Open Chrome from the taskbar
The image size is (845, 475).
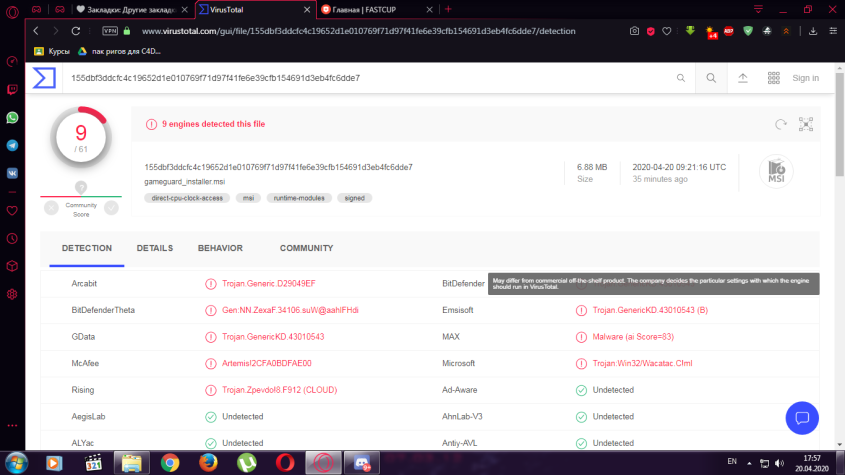click(170, 463)
